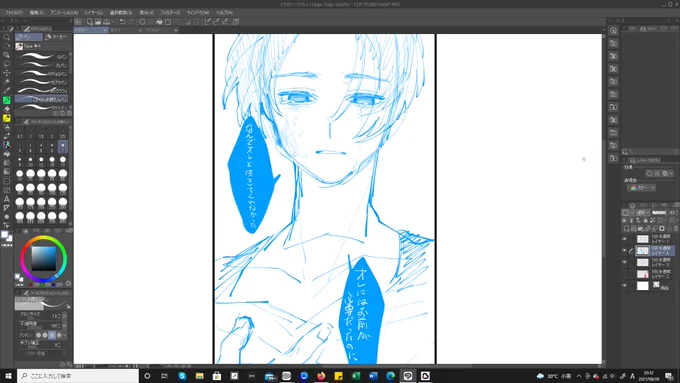Viewport: 680px width, 383px height.
Task: Click the magnifier icon atop right icon strip
Action: click(613, 31)
